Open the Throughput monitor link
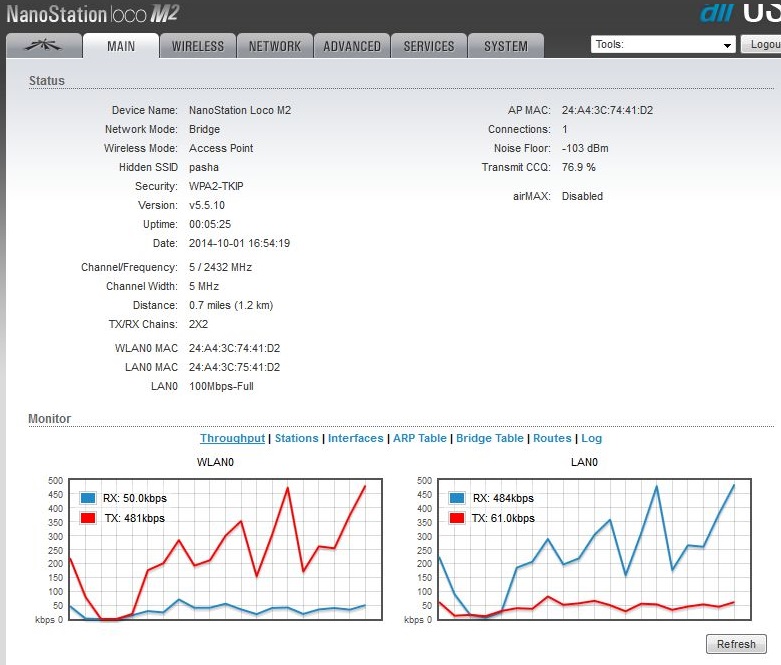This screenshot has height=665, width=781. point(232,438)
